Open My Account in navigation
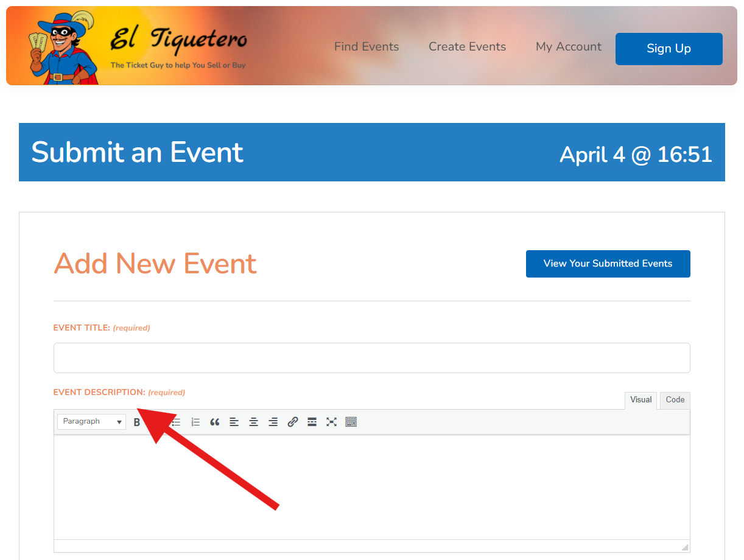The image size is (744, 560). (x=569, y=47)
